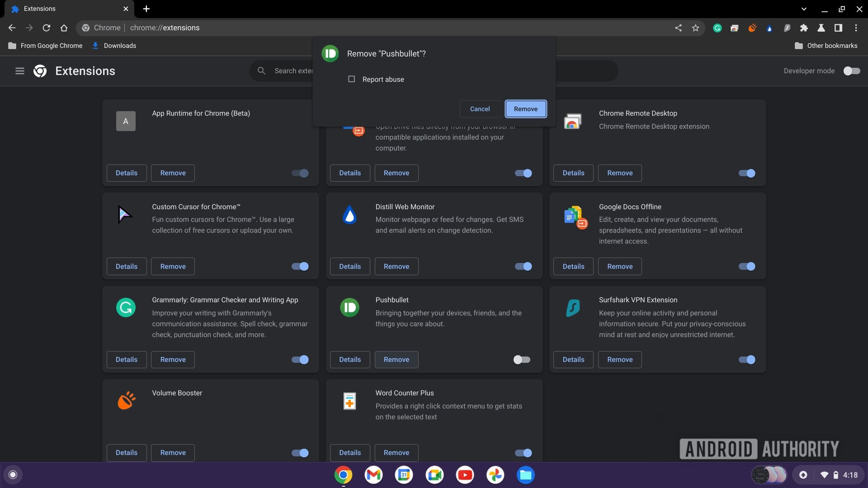Screen dimensions: 868x488
Task: Open Chrome Labs flask icon
Action: coord(821,28)
